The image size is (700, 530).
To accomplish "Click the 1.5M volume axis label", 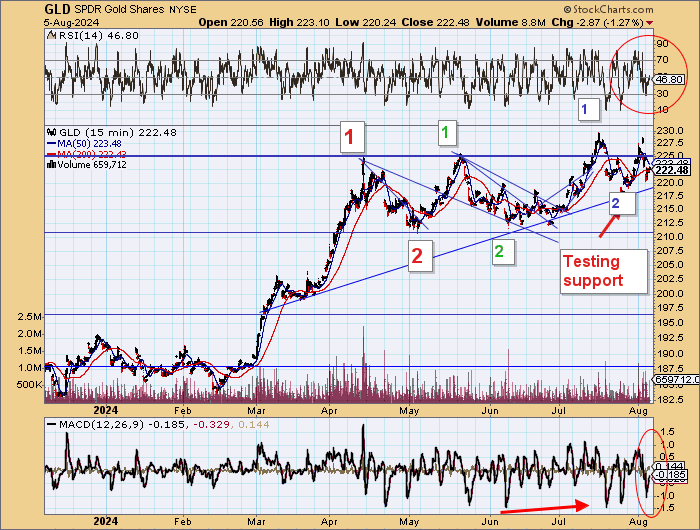I will point(29,351).
